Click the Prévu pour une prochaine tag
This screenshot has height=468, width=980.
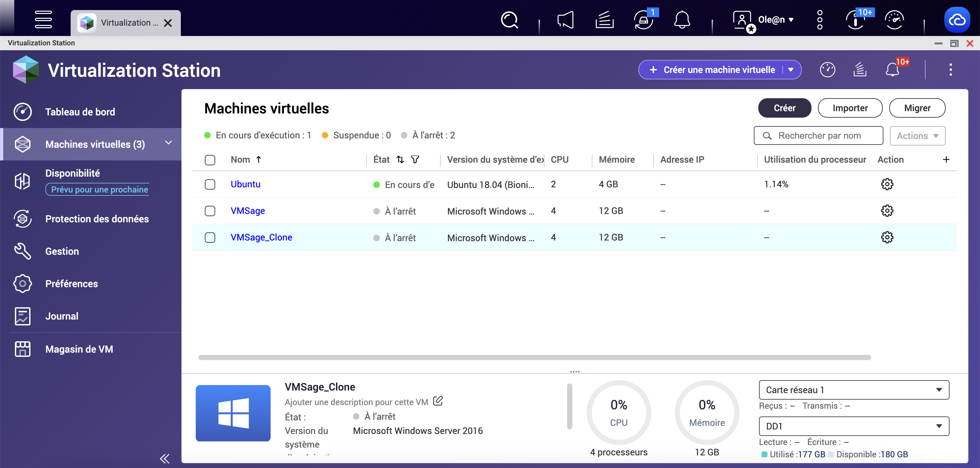(98, 190)
